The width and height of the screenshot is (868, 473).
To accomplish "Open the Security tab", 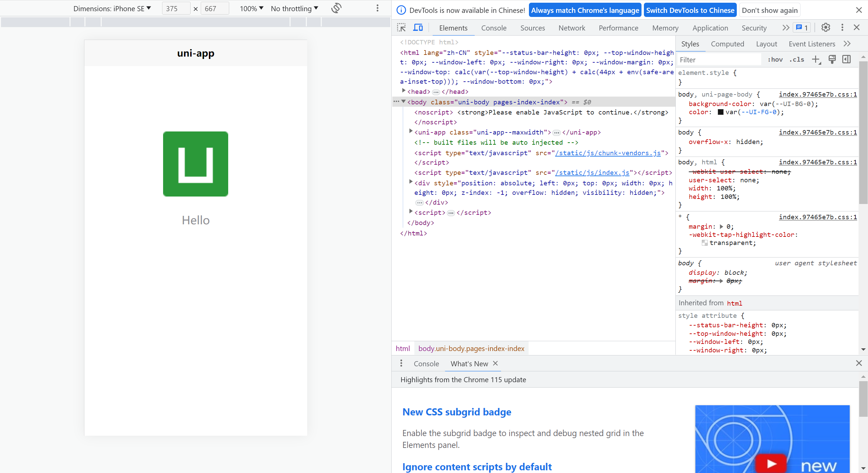I will pyautogui.click(x=754, y=28).
